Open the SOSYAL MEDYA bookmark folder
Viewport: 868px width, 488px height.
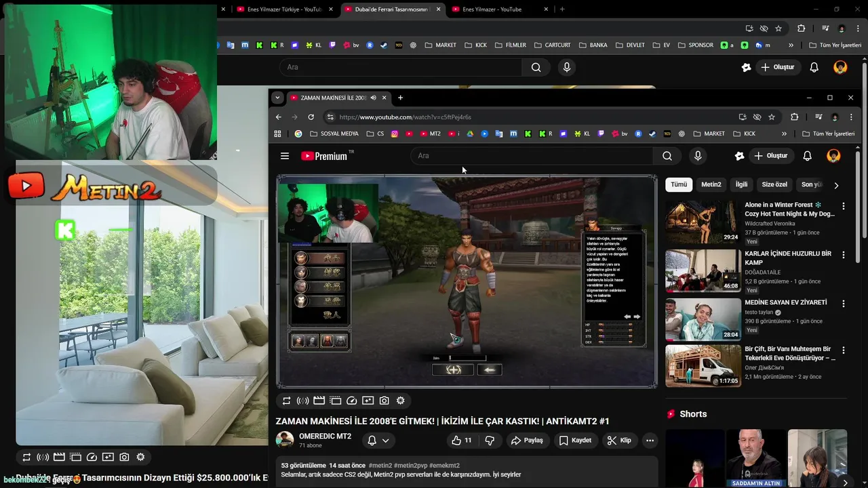334,134
